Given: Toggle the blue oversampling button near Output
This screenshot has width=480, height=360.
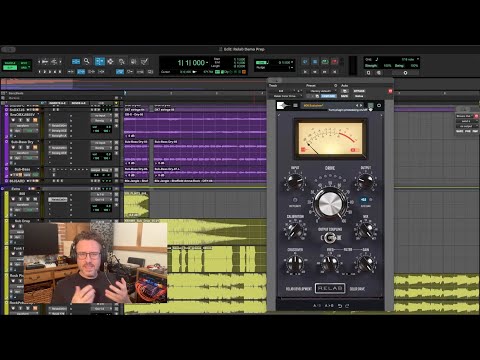Looking at the screenshot, I should coord(364,200).
